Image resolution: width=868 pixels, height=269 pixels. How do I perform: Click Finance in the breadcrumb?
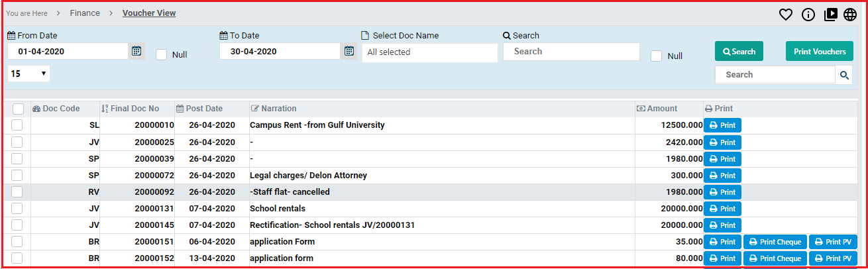[x=85, y=13]
